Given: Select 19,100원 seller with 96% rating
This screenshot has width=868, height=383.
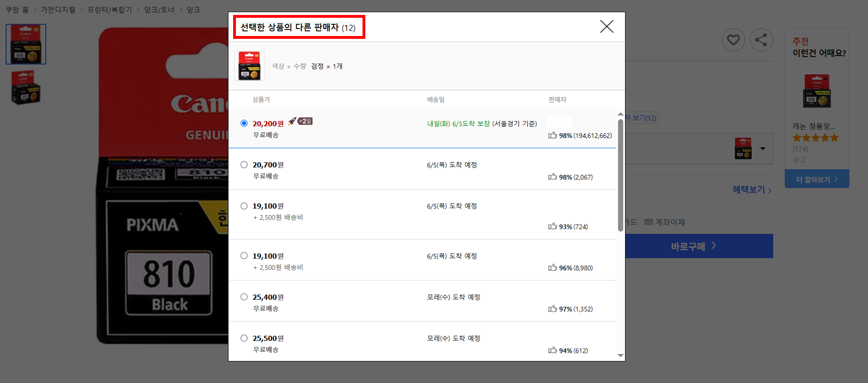Looking at the screenshot, I should 244,256.
